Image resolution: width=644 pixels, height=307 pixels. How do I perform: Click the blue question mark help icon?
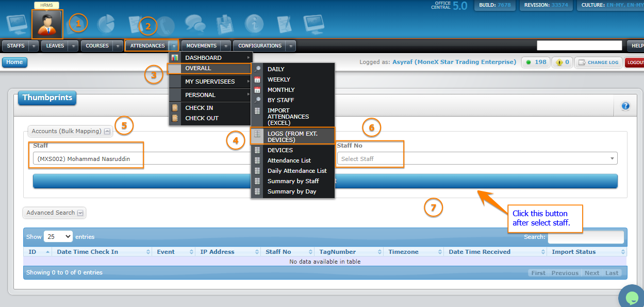coord(625,106)
